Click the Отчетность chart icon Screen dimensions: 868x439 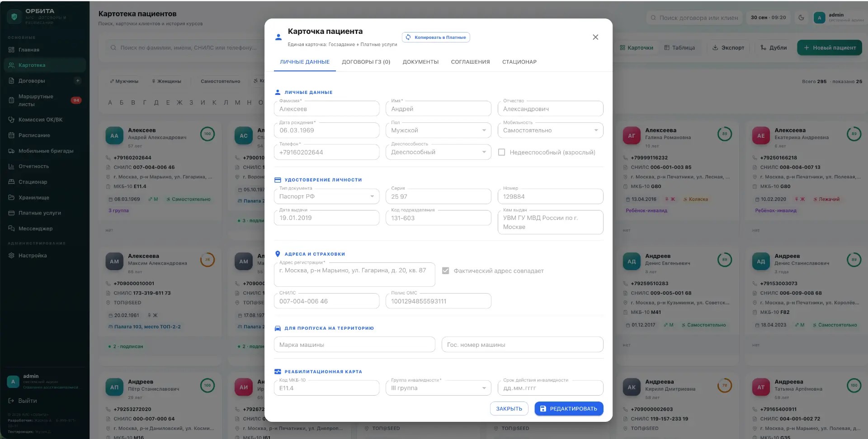point(11,166)
